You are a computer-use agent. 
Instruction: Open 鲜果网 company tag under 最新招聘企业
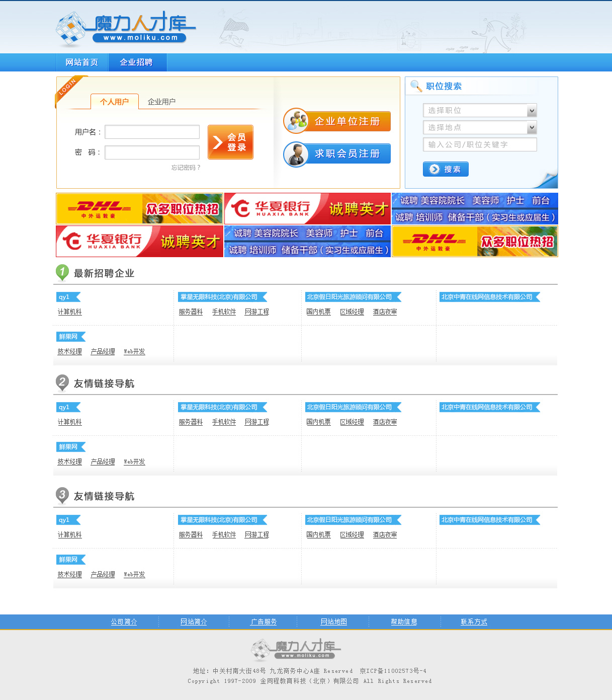(x=71, y=337)
